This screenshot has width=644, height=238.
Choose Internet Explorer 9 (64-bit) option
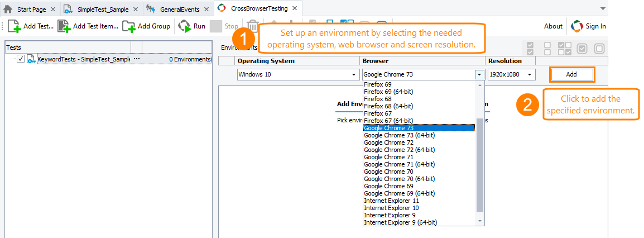click(x=419, y=222)
